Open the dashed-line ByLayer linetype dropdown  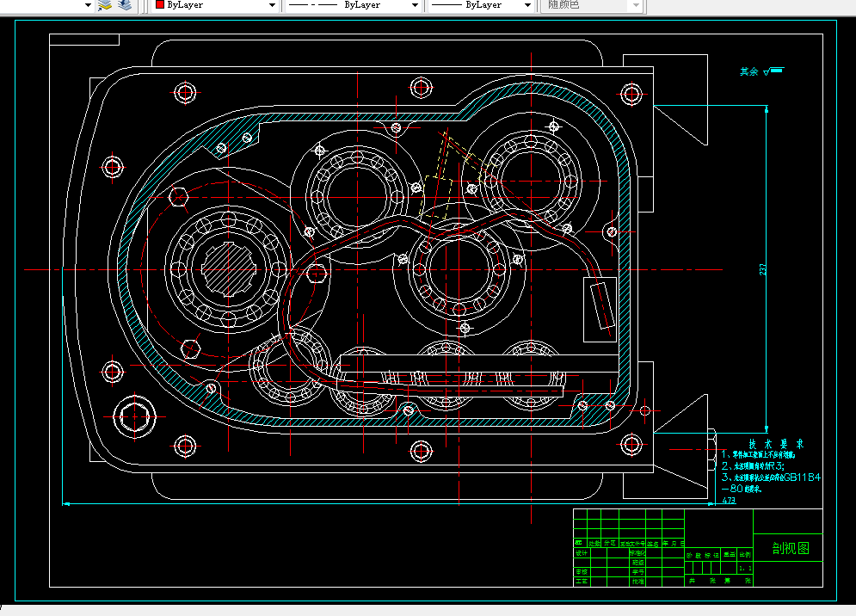tap(416, 5)
